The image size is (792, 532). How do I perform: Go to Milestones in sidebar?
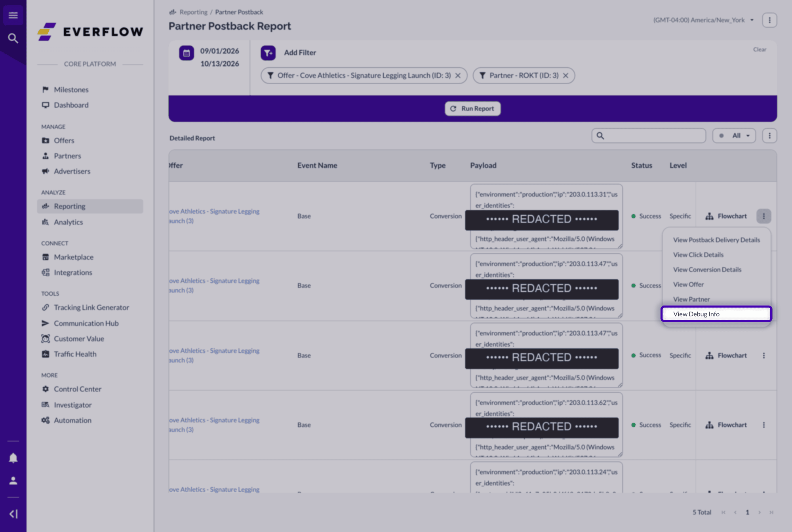pos(71,90)
